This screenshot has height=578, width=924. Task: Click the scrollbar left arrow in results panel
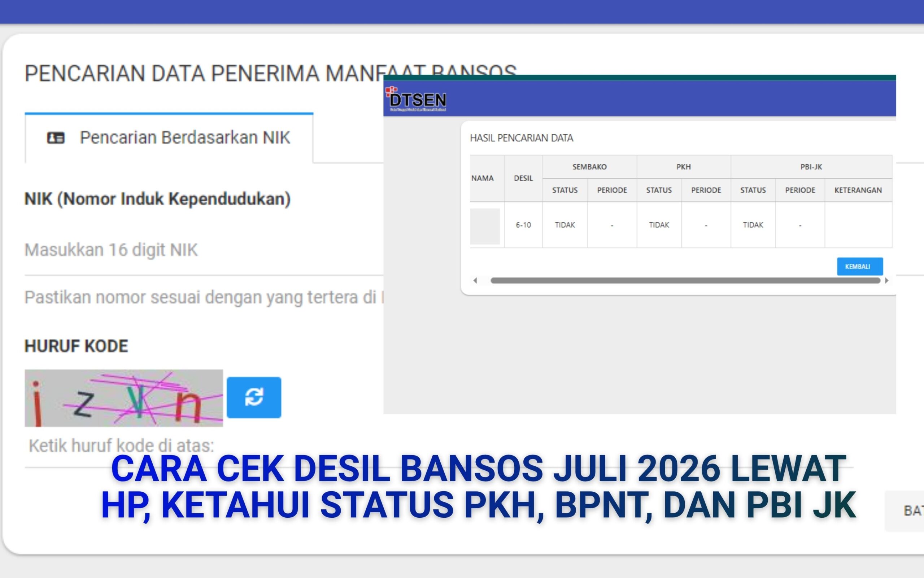475,281
